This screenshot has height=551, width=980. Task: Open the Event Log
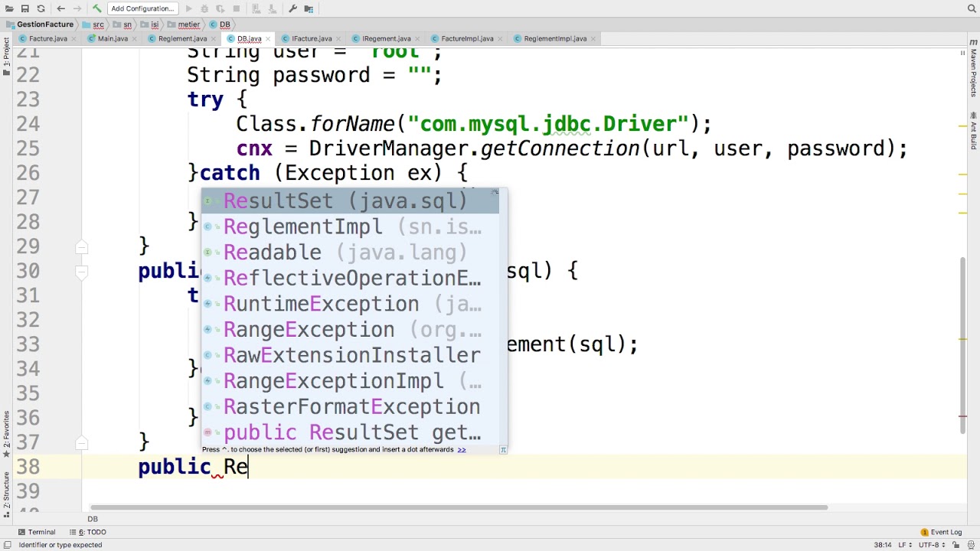click(x=941, y=532)
